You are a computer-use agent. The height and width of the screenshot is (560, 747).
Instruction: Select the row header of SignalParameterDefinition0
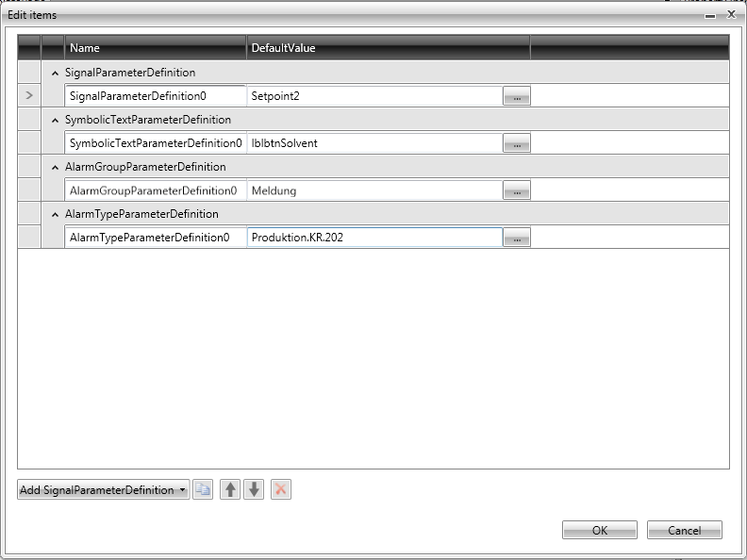tap(28, 96)
